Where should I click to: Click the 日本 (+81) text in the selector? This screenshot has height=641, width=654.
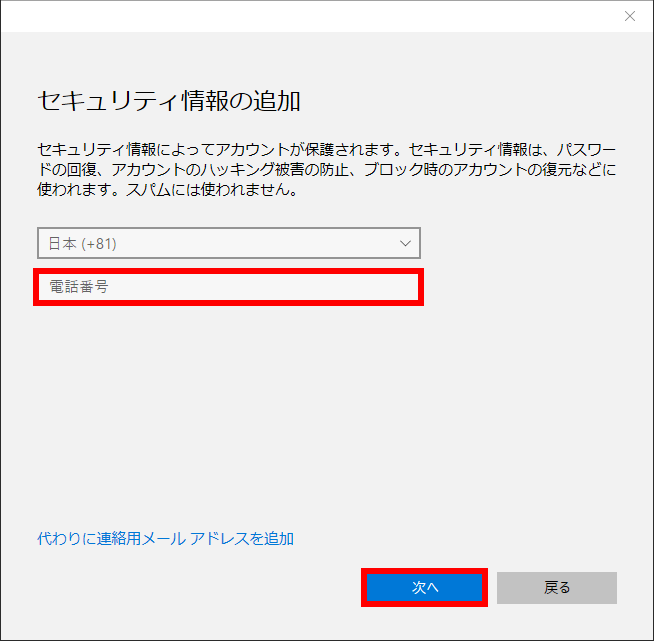click(84, 243)
